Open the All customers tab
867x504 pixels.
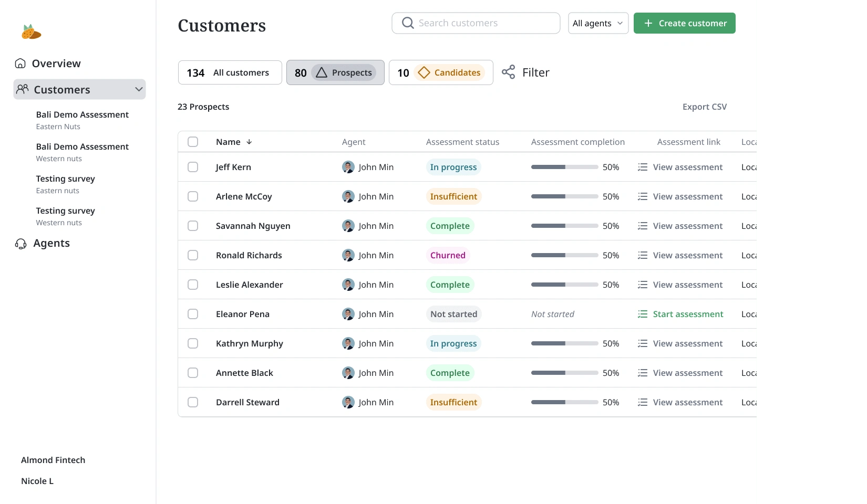[x=230, y=72]
